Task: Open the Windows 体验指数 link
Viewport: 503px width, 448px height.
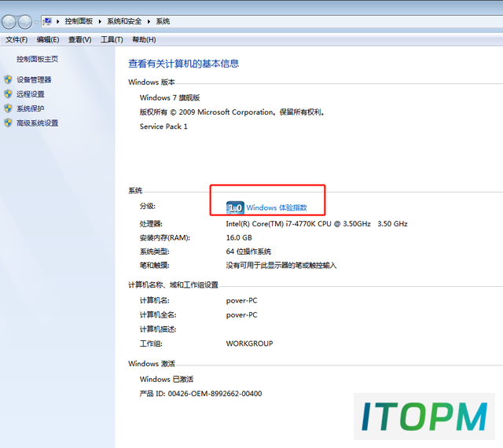Action: [x=277, y=207]
